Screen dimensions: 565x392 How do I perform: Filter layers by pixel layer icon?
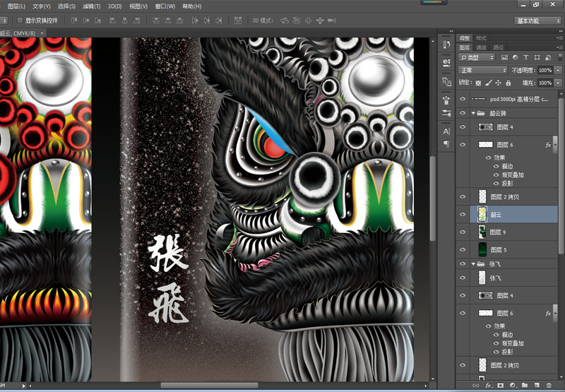pyautogui.click(x=504, y=57)
